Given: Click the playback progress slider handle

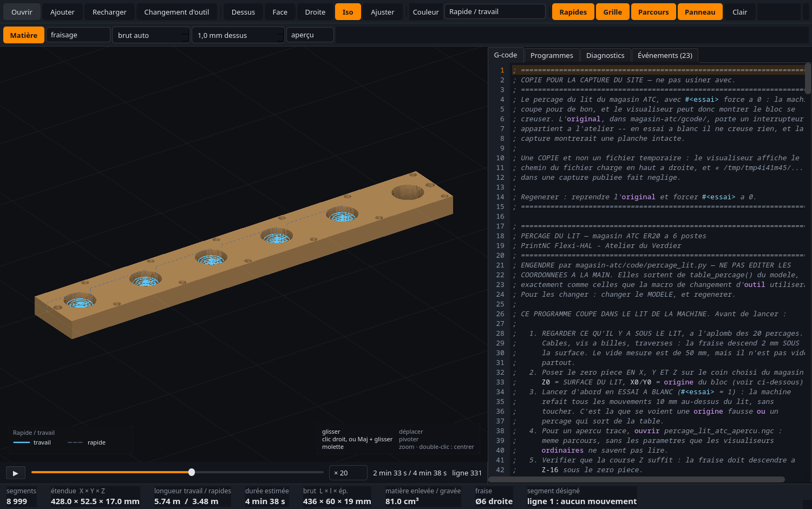Looking at the screenshot, I should pyautogui.click(x=192, y=472).
